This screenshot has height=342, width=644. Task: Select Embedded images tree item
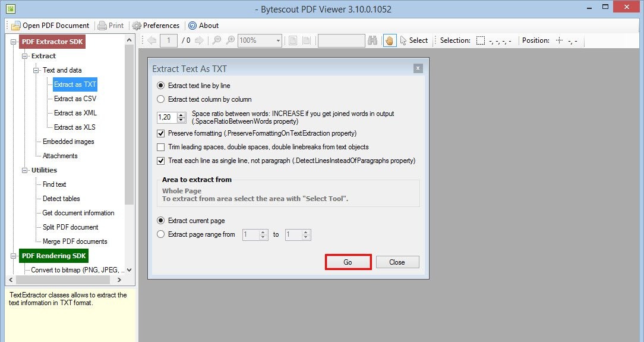tap(68, 142)
